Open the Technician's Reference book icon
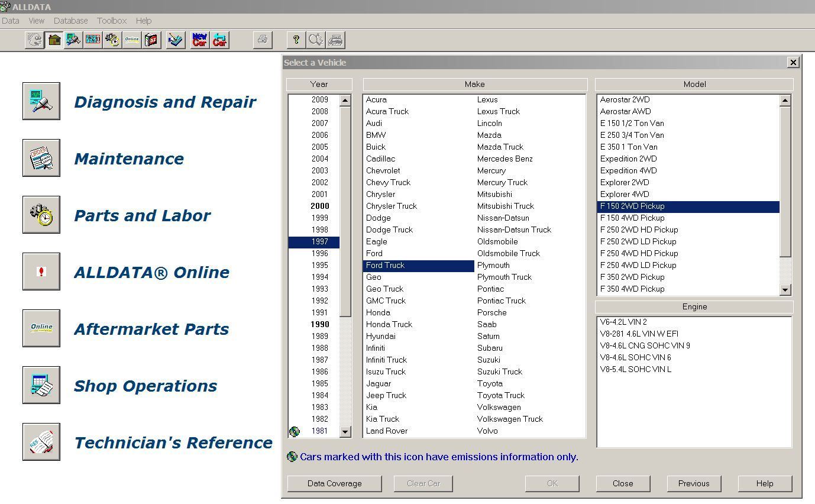Image resolution: width=815 pixels, height=504 pixels. [x=41, y=442]
